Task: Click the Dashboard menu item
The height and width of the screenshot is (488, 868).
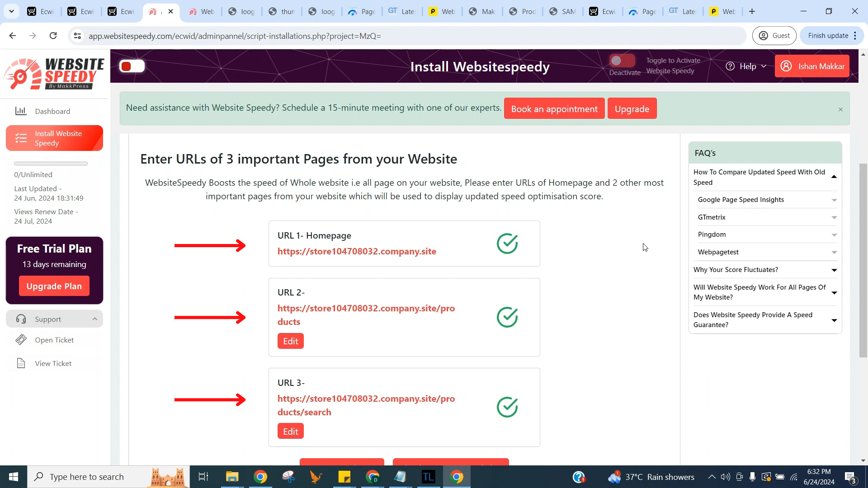Action: pyautogui.click(x=52, y=111)
